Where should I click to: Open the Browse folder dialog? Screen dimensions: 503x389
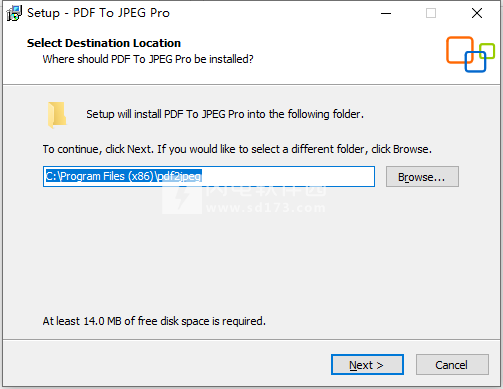pos(422,177)
